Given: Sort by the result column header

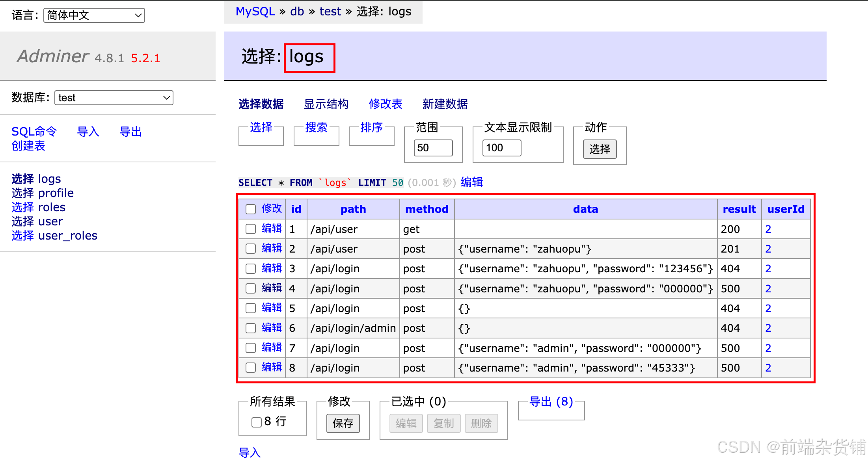Looking at the screenshot, I should (x=739, y=209).
